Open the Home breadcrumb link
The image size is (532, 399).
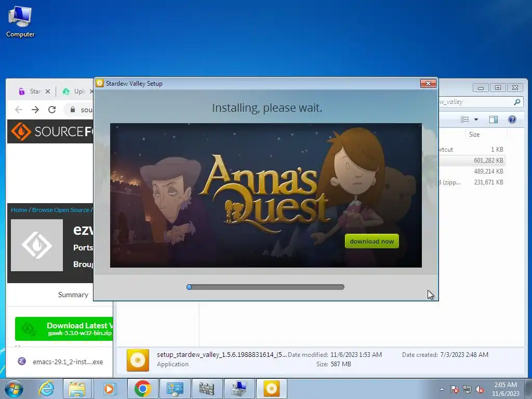pos(19,210)
